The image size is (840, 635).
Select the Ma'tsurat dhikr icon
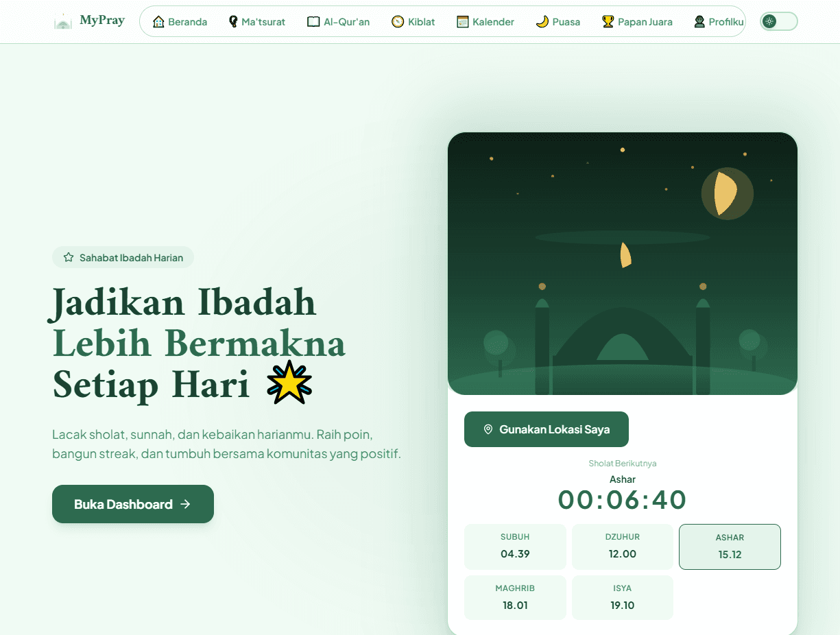click(x=232, y=21)
